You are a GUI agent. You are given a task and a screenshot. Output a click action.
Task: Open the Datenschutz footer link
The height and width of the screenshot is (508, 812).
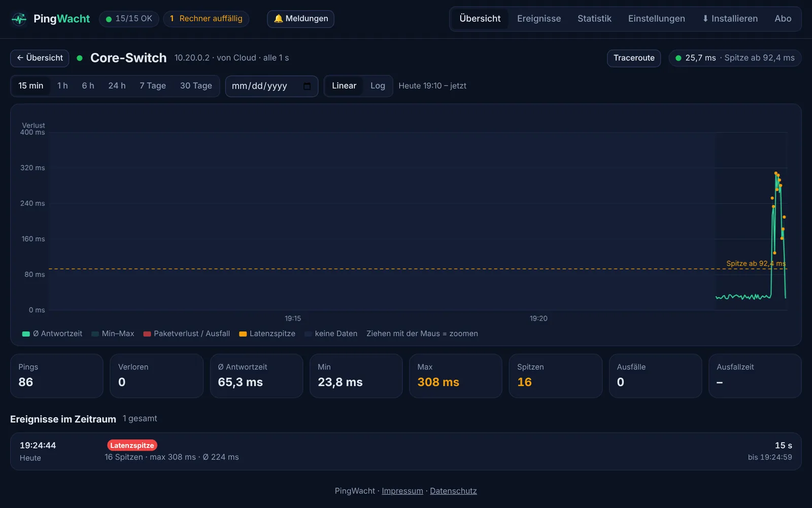pos(453,491)
